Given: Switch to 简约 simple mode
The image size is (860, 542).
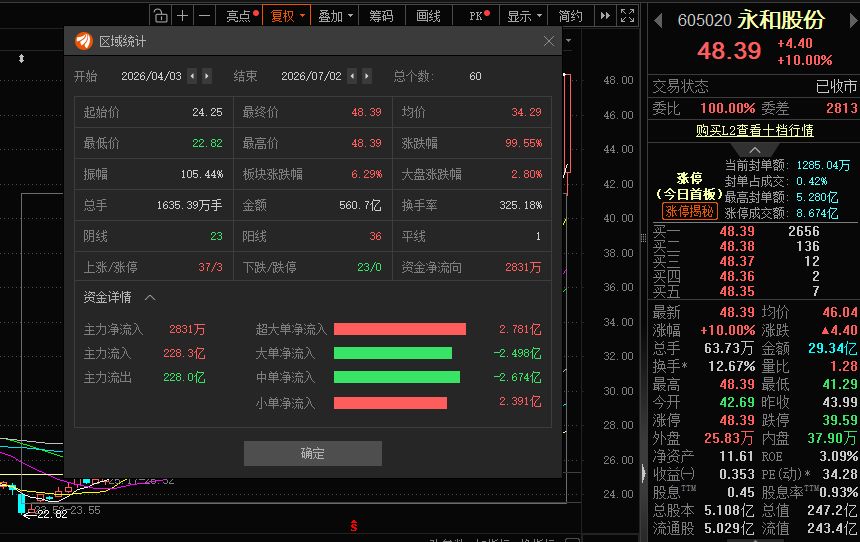Looking at the screenshot, I should click(x=570, y=16).
